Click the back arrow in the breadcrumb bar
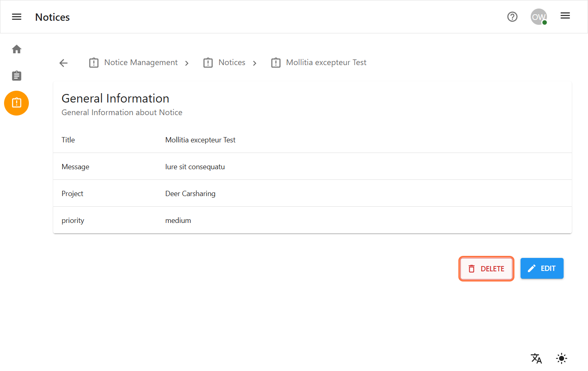Viewport: 588px width, 371px height. 63,63
